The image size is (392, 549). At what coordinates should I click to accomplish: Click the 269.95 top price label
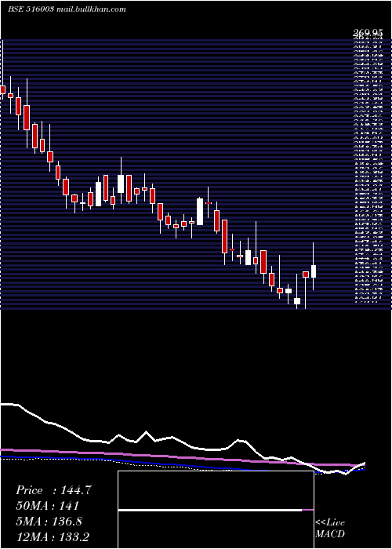[368, 33]
